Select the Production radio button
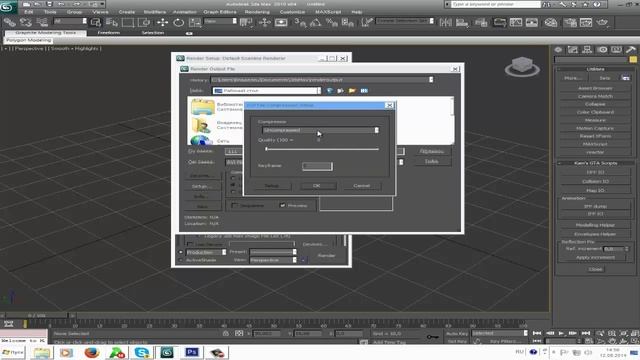Screen dimensions: 640x360 click(x=181, y=252)
